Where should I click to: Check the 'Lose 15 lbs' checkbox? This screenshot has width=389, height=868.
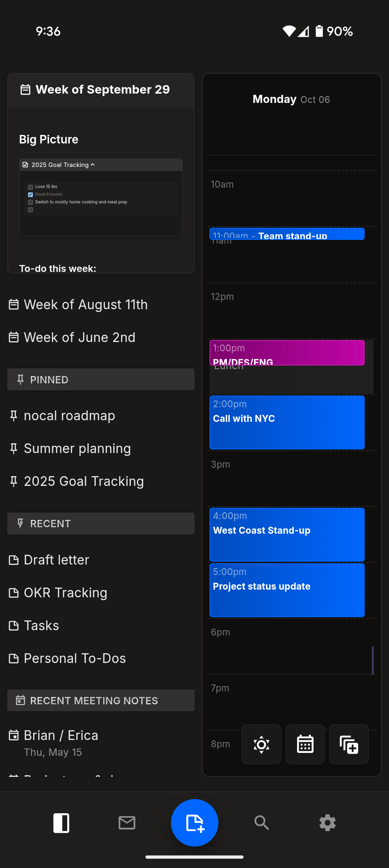coord(30,187)
